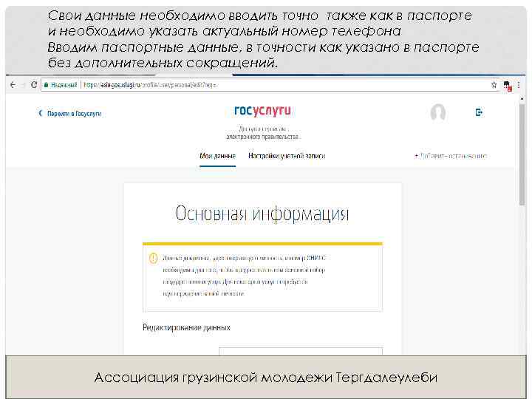Click the Добавить организацию link

pos(451,156)
